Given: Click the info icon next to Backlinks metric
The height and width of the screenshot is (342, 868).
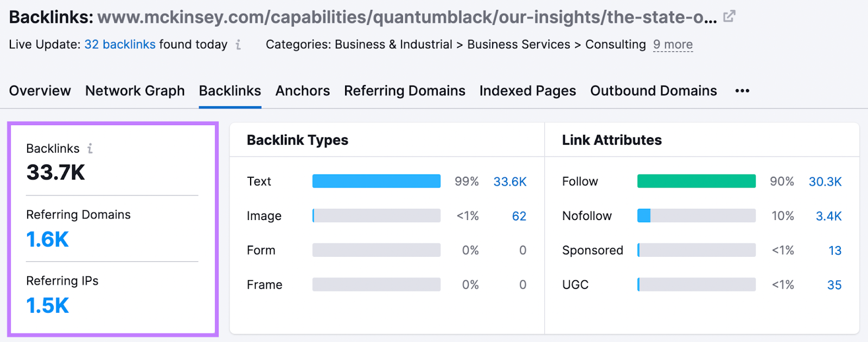Looking at the screenshot, I should click(91, 147).
